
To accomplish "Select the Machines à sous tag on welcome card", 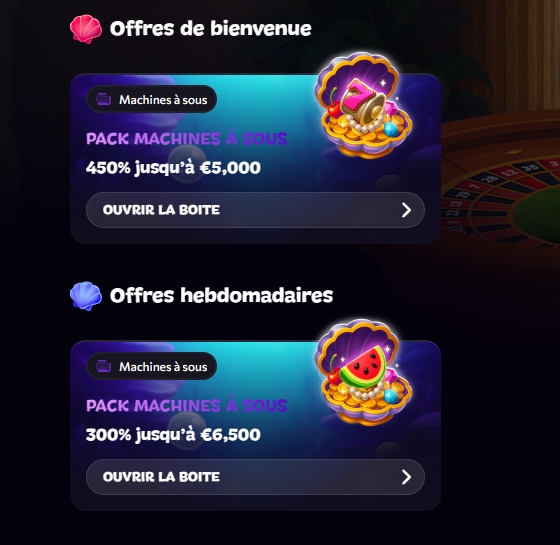I will [x=151, y=99].
